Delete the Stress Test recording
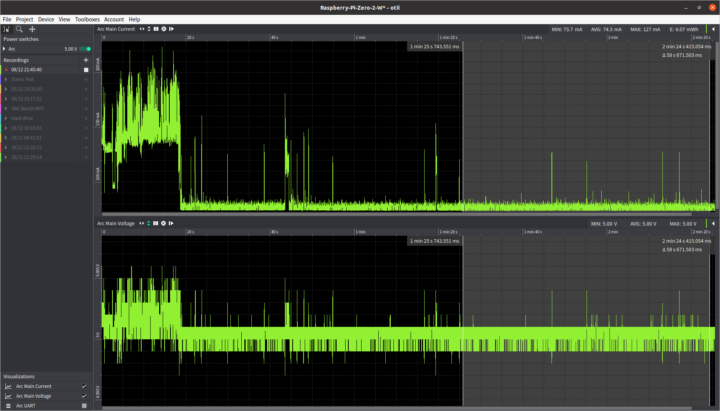This screenshot has height=411, width=720. point(86,79)
